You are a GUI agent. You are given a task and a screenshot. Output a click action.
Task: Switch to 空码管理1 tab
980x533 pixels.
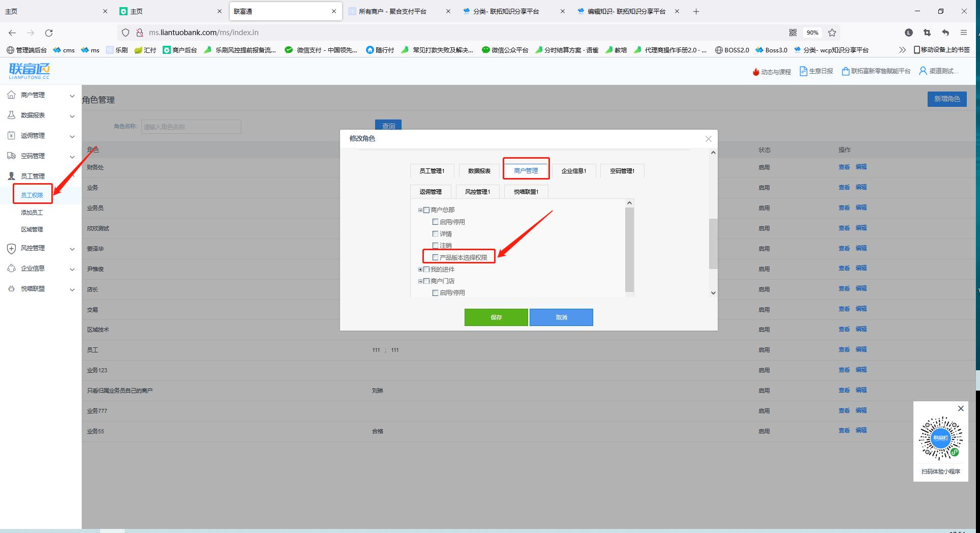(622, 171)
